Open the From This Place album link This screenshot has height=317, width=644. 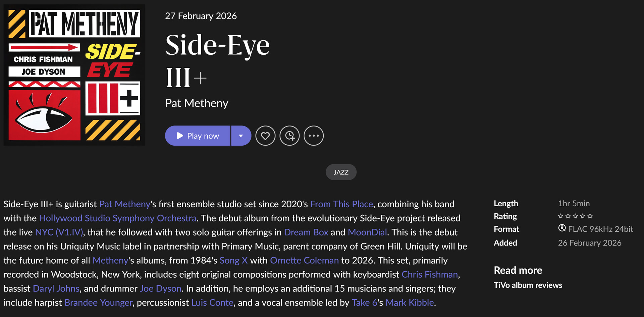[x=341, y=204]
